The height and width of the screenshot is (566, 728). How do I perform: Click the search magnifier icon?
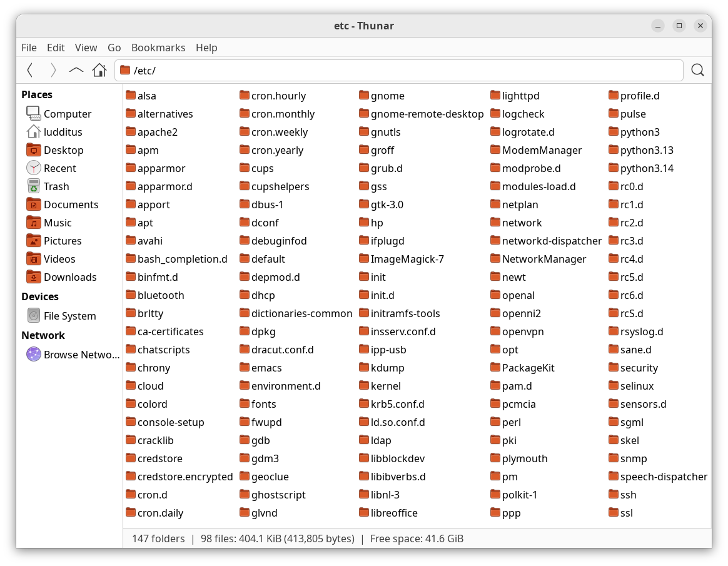click(698, 70)
